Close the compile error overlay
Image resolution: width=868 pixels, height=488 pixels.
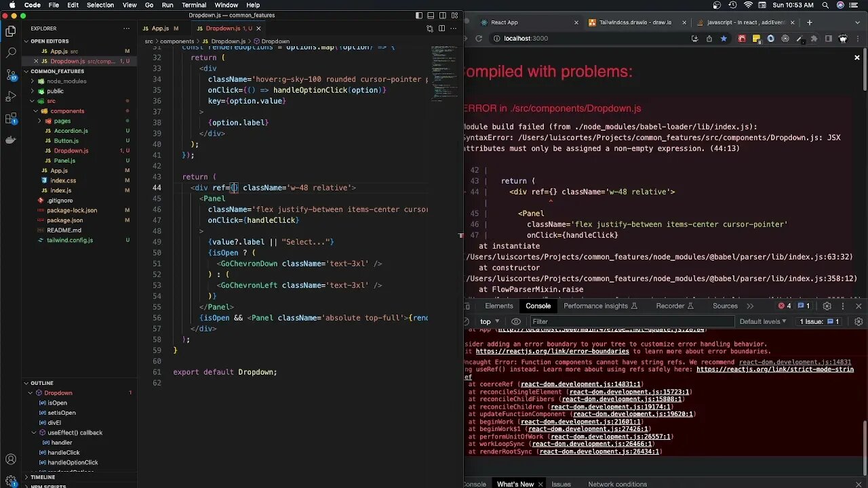(x=857, y=58)
